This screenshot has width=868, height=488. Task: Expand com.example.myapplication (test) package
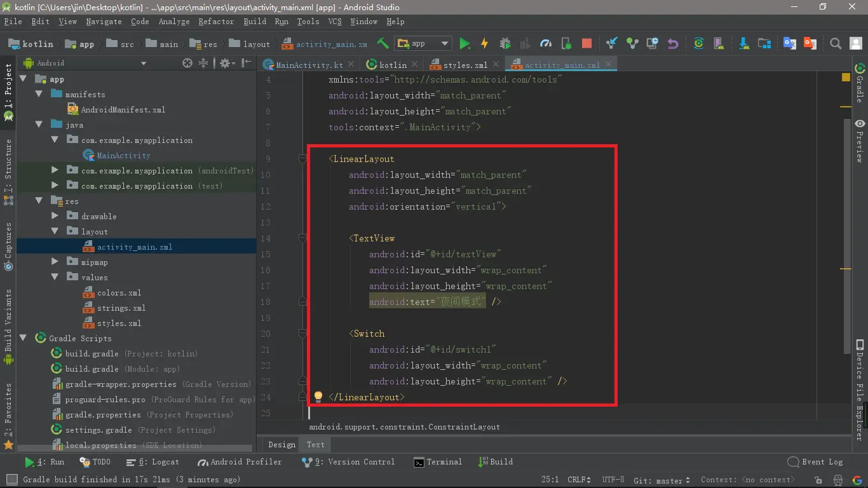[x=55, y=186]
